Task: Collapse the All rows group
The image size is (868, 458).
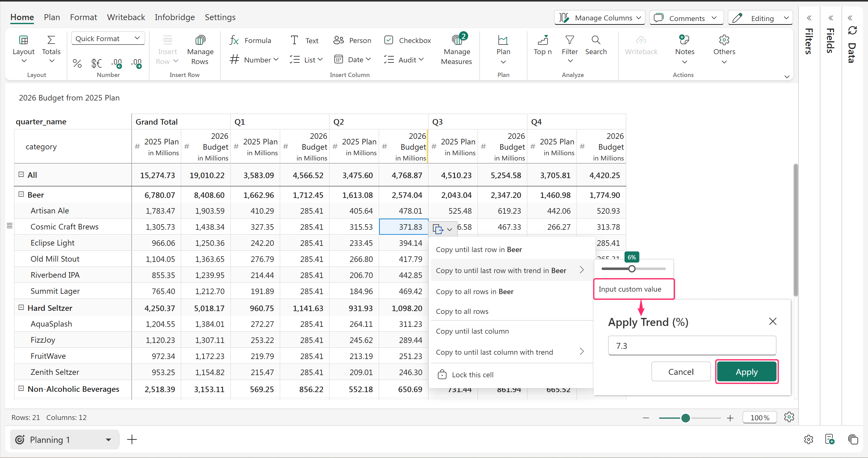Action: (21, 174)
